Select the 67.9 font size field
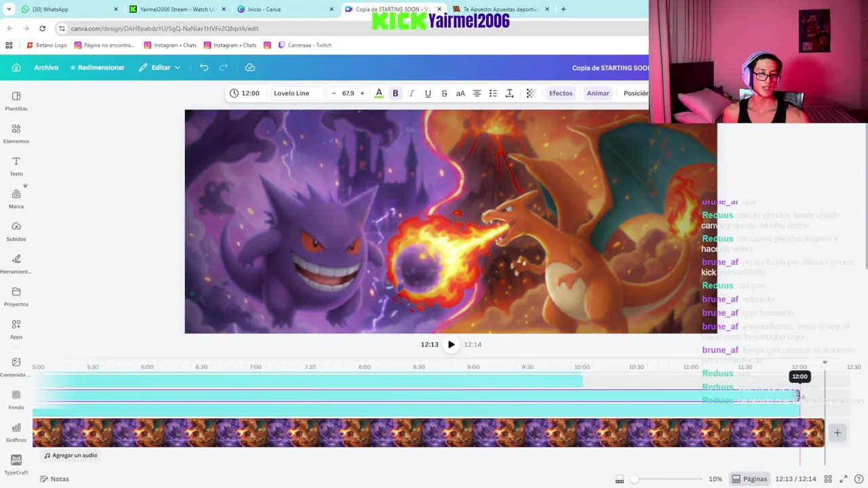Image resolution: width=868 pixels, height=488 pixels. (x=348, y=93)
